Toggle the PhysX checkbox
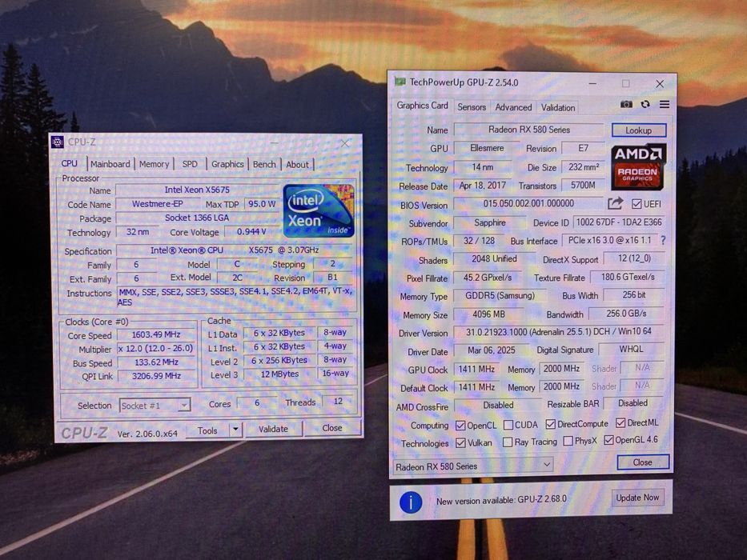Viewport: 747px width, 560px height. point(568,442)
